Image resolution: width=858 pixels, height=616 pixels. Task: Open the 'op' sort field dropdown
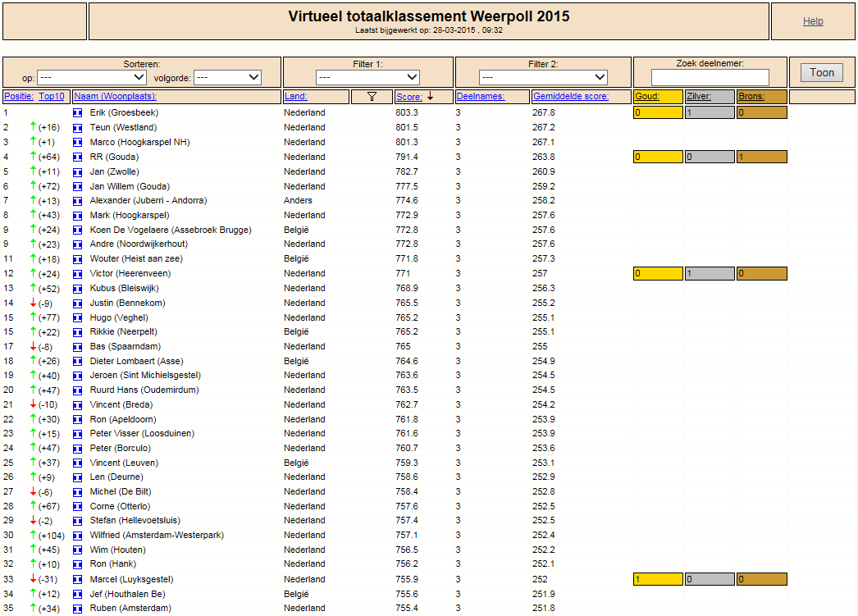coord(91,78)
